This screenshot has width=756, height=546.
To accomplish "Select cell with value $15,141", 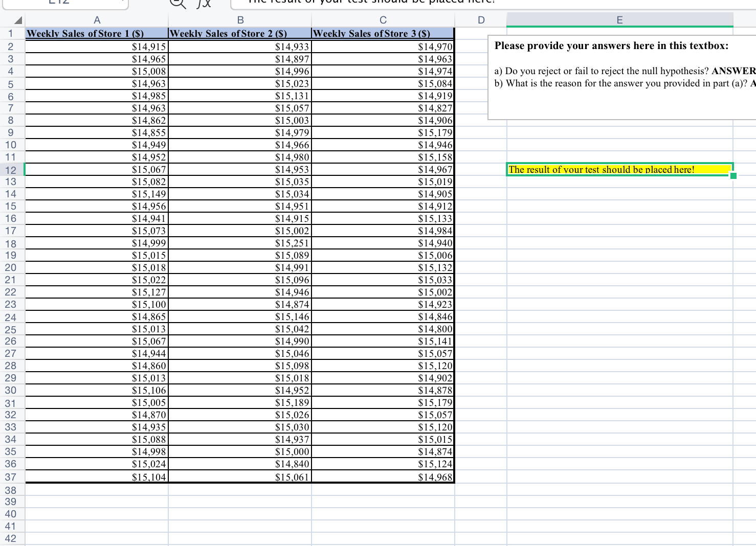I will coord(383,341).
